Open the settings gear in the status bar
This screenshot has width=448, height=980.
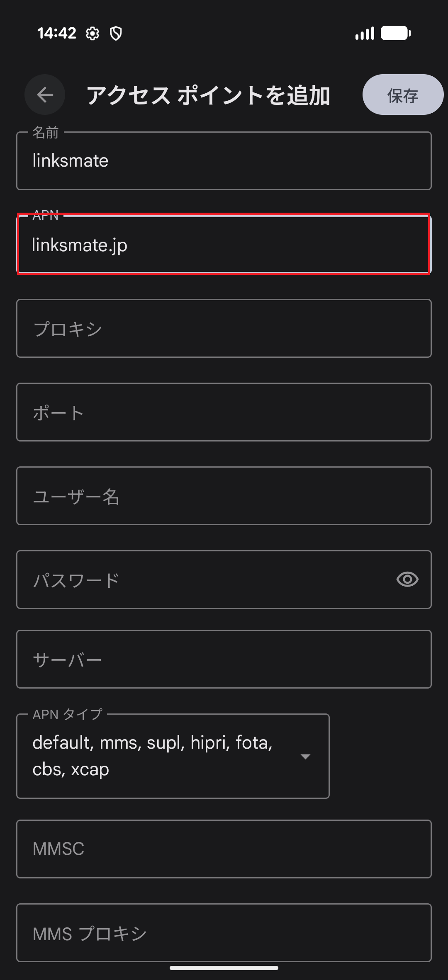pos(92,33)
